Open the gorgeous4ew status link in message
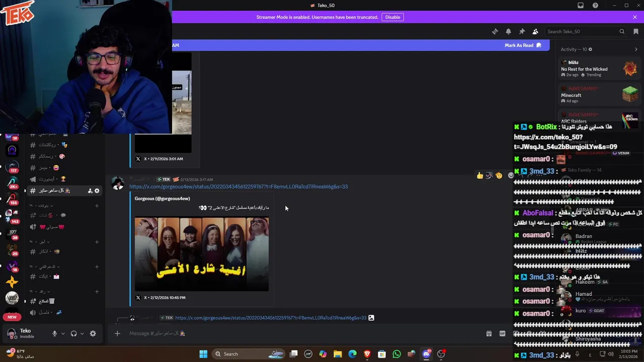Image resolution: width=644 pixels, height=362 pixels. 238,187
